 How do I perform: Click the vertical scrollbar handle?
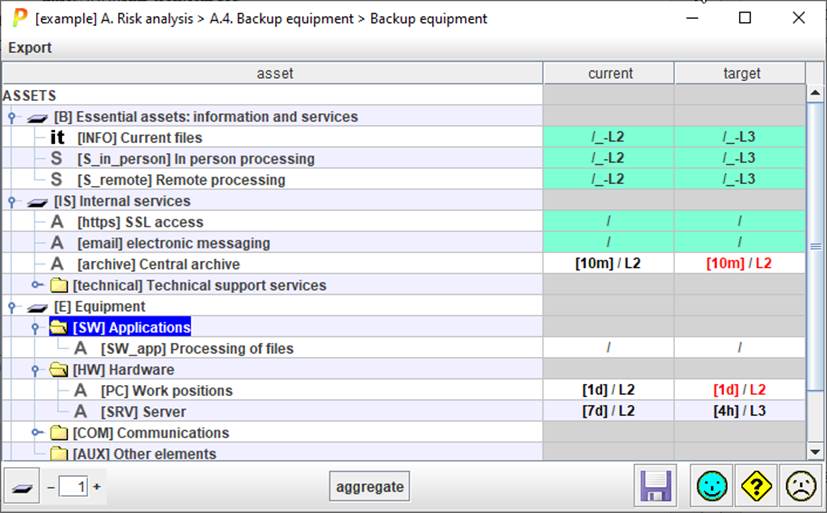815,245
